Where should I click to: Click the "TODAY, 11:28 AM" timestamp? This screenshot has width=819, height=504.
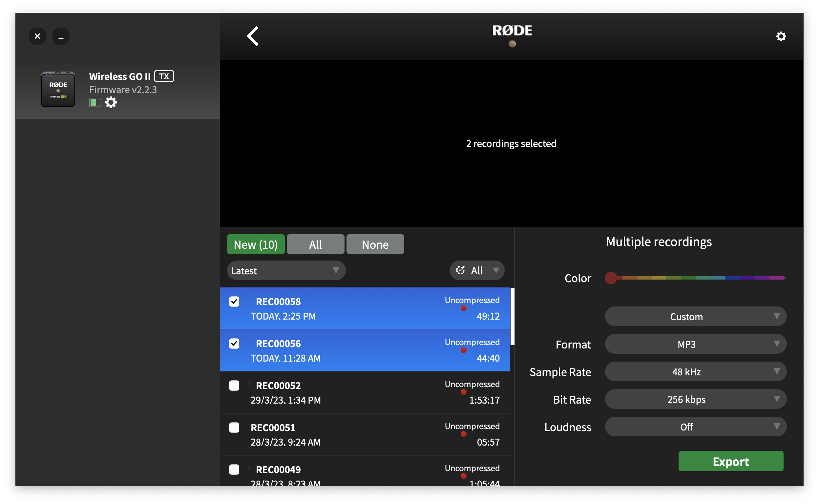(x=286, y=358)
